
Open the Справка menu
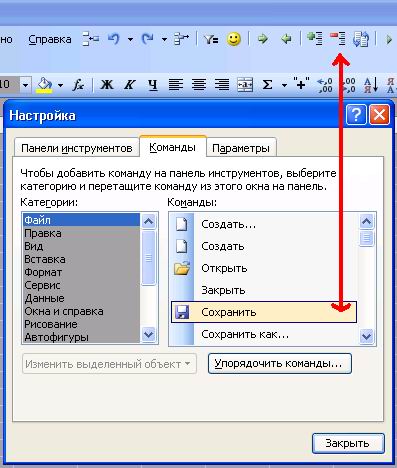(x=50, y=40)
